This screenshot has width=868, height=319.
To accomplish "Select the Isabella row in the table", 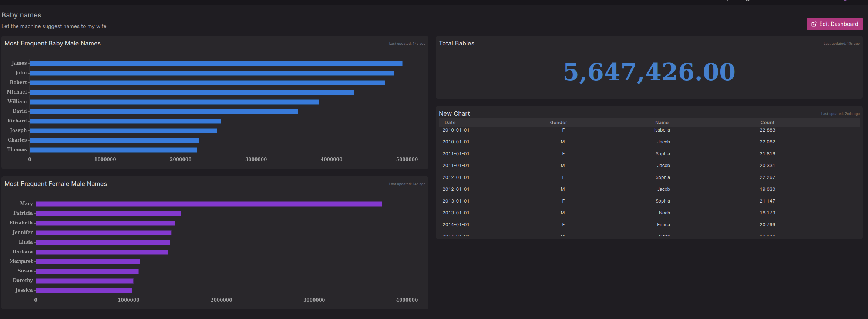I will pyautogui.click(x=662, y=130).
